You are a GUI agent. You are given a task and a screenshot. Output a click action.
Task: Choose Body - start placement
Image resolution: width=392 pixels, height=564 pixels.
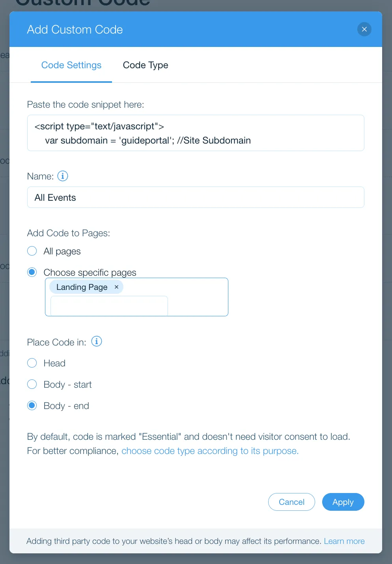pyautogui.click(x=32, y=384)
